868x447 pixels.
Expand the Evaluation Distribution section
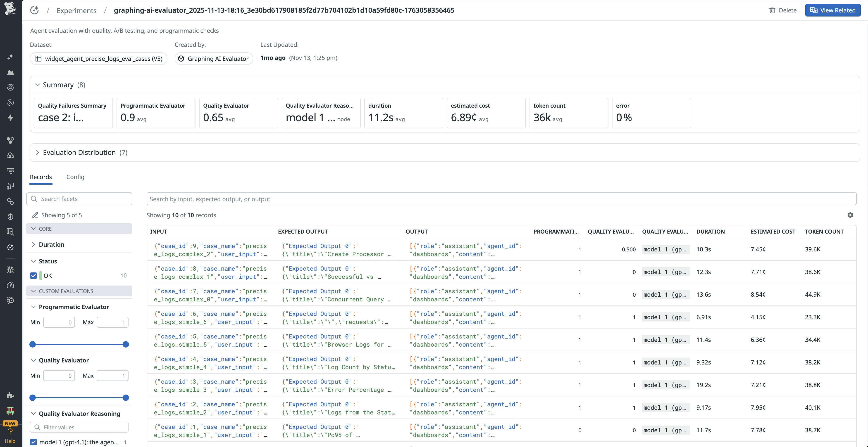38,152
